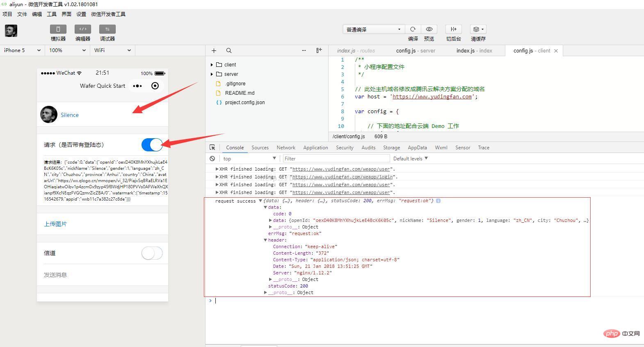
Task: Switch to the Audits tab
Action: 368,148
